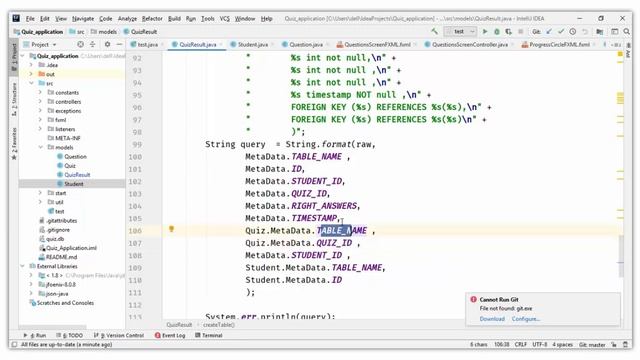The image size is (640, 360).
Task: Click the error icon in Cannot Run Git notification
Action: click(473, 299)
